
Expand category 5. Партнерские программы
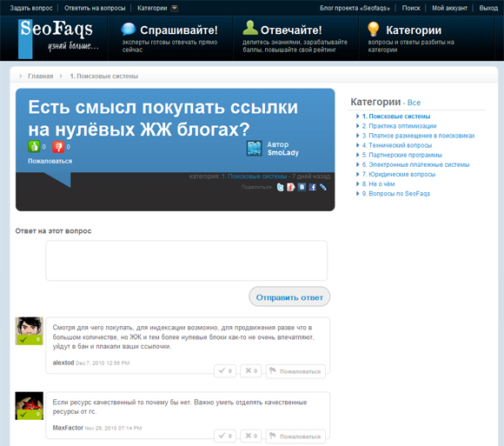pos(401,155)
